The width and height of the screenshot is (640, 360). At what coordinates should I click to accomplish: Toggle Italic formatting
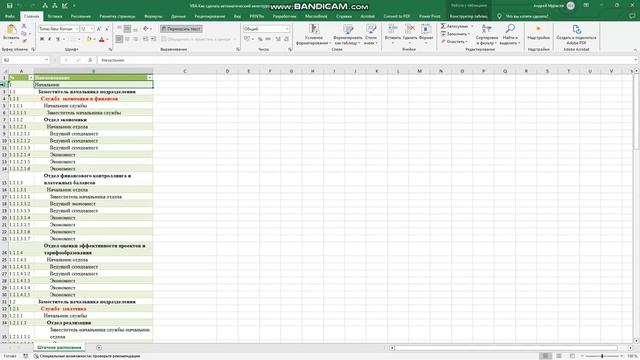tap(49, 39)
